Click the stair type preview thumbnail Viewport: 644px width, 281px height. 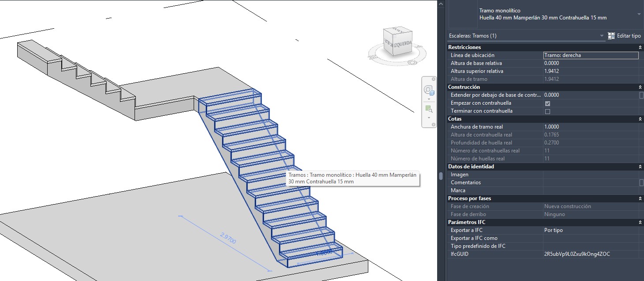463,13
